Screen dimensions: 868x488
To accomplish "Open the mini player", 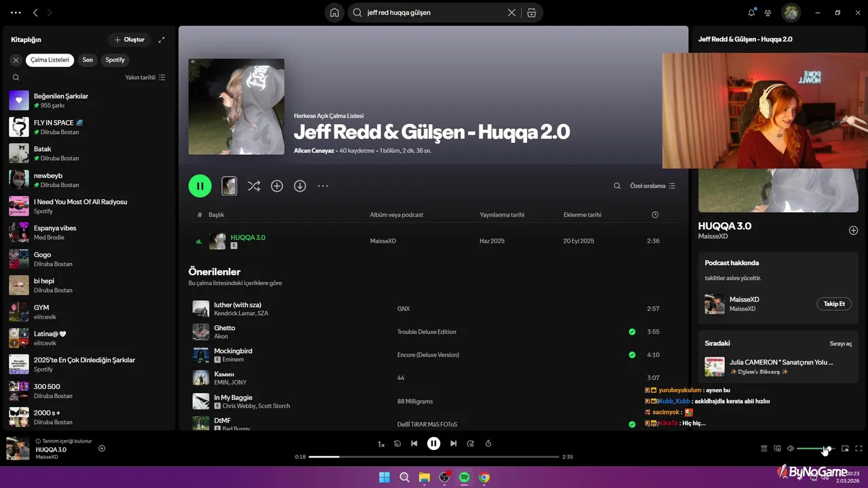I will (x=845, y=448).
